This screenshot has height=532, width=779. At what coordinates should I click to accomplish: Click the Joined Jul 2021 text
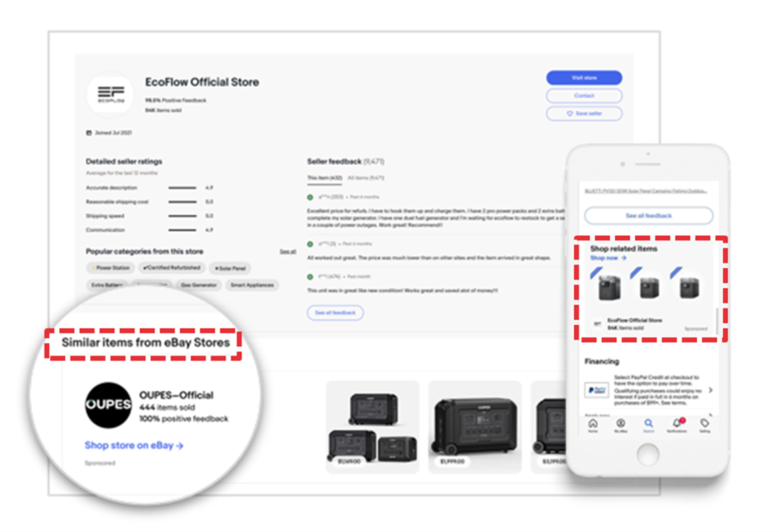tap(113, 133)
